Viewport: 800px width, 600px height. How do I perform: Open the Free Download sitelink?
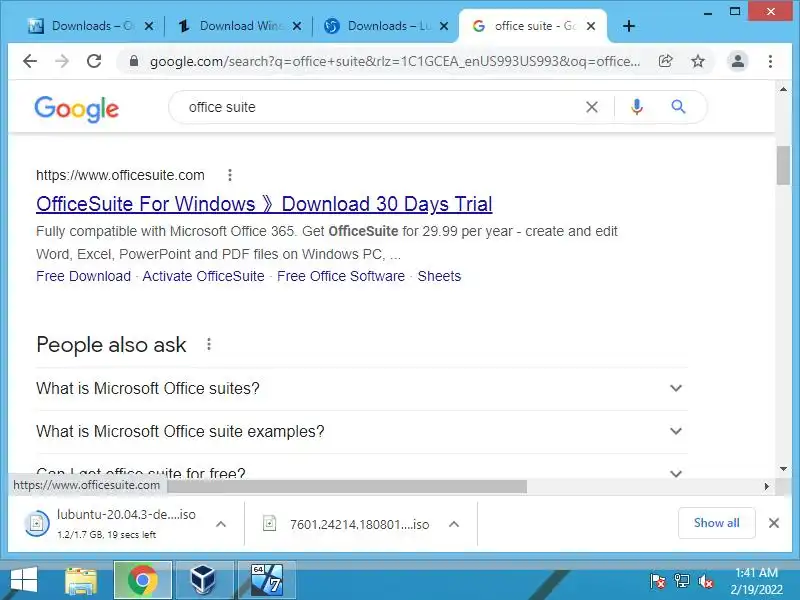coord(83,276)
